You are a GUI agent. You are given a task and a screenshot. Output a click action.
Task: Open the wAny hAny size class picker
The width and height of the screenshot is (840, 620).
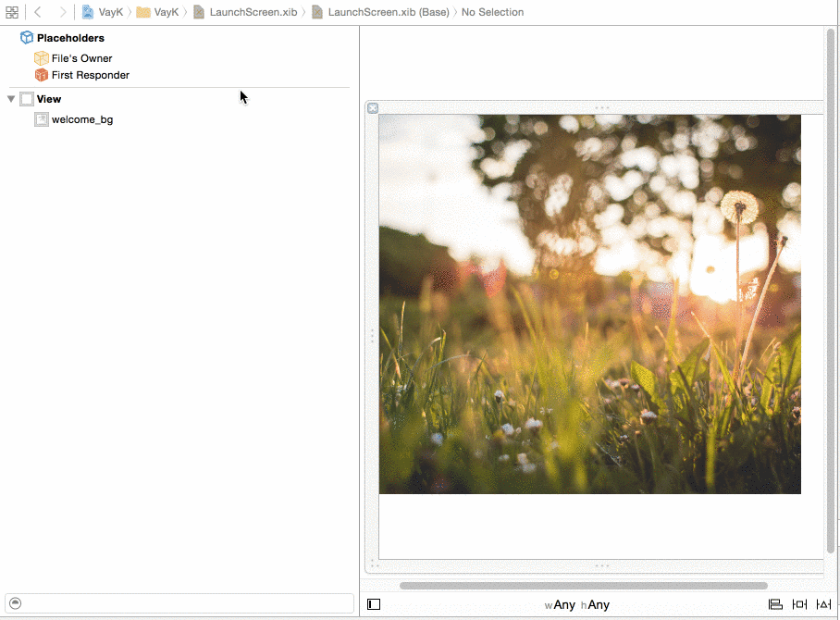[x=577, y=605]
